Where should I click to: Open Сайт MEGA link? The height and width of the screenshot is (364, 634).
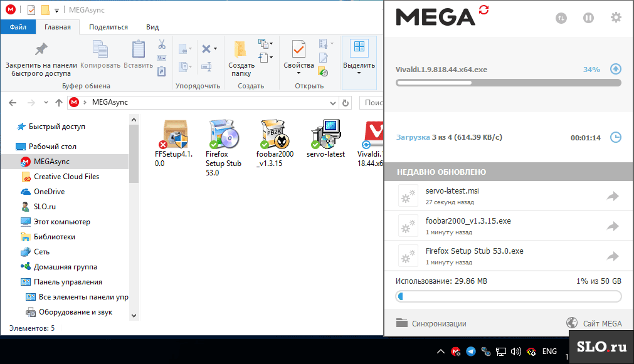tap(594, 323)
